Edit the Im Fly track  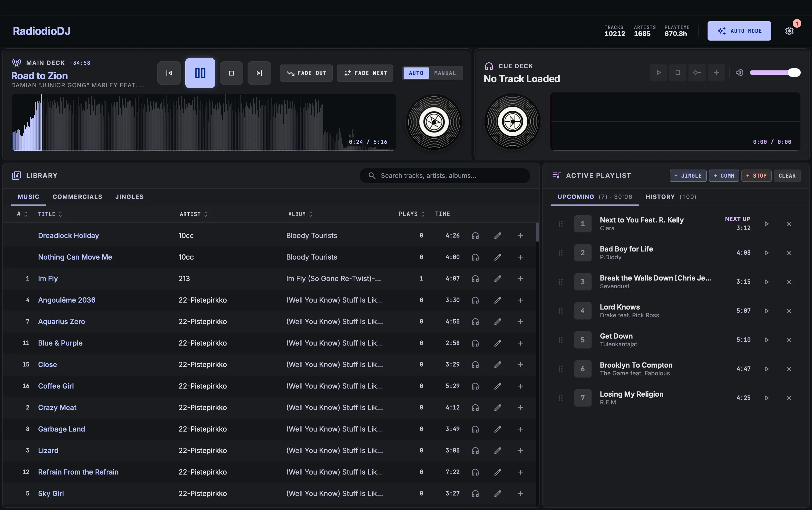[498, 279]
